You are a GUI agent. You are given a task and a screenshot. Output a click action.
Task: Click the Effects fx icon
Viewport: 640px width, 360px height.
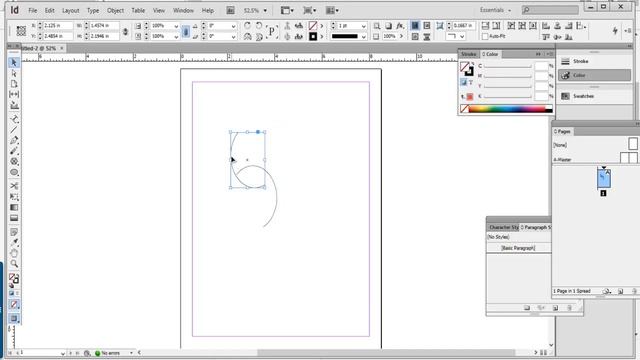coord(400,25)
